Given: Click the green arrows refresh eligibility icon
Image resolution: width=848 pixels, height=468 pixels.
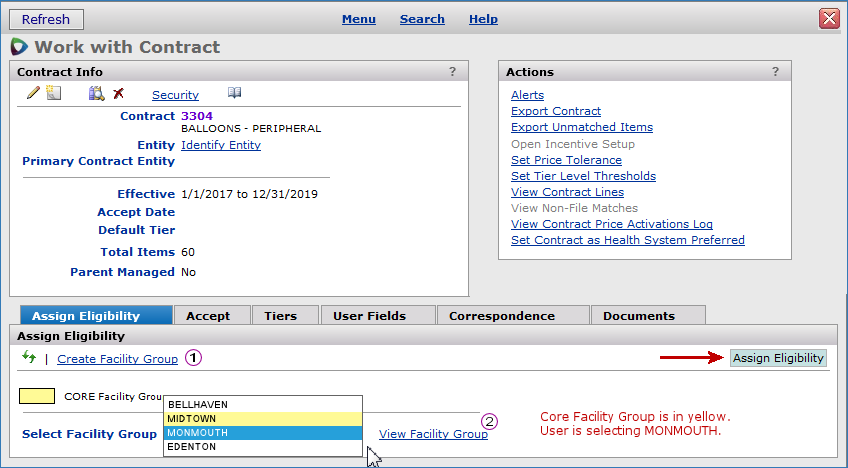Looking at the screenshot, I should coord(28,358).
